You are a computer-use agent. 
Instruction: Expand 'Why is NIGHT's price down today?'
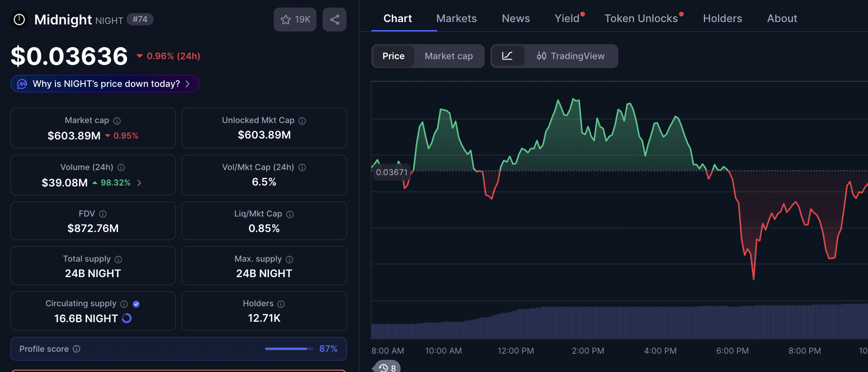(105, 84)
